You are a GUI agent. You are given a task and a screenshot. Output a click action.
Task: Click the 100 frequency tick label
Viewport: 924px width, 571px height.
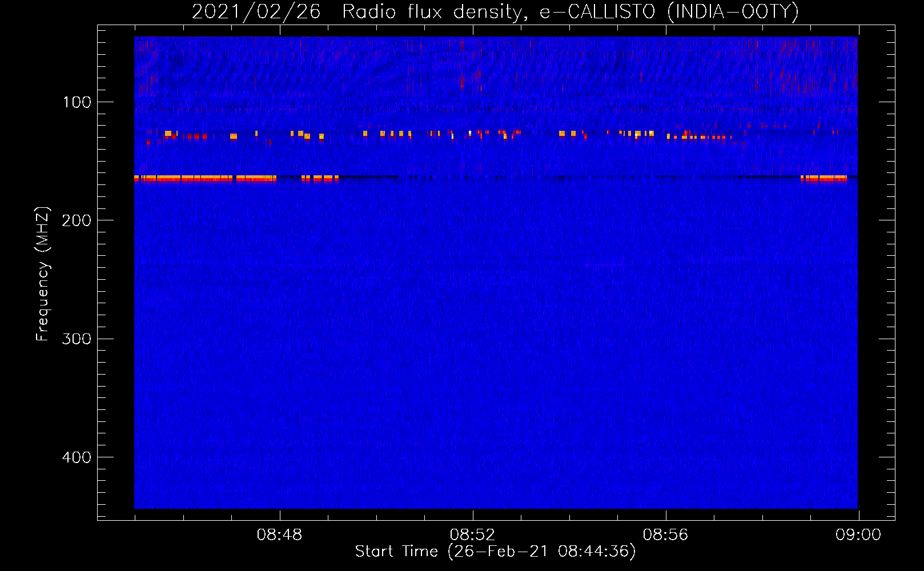point(77,102)
